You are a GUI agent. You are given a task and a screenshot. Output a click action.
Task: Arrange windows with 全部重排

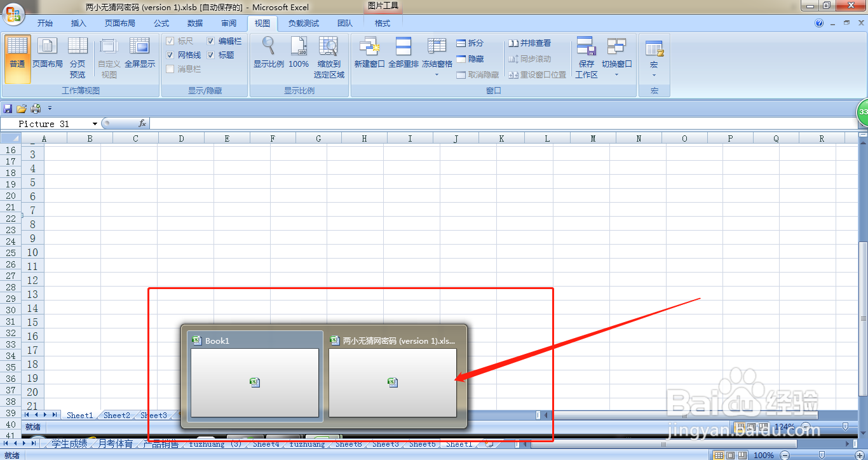pos(403,53)
